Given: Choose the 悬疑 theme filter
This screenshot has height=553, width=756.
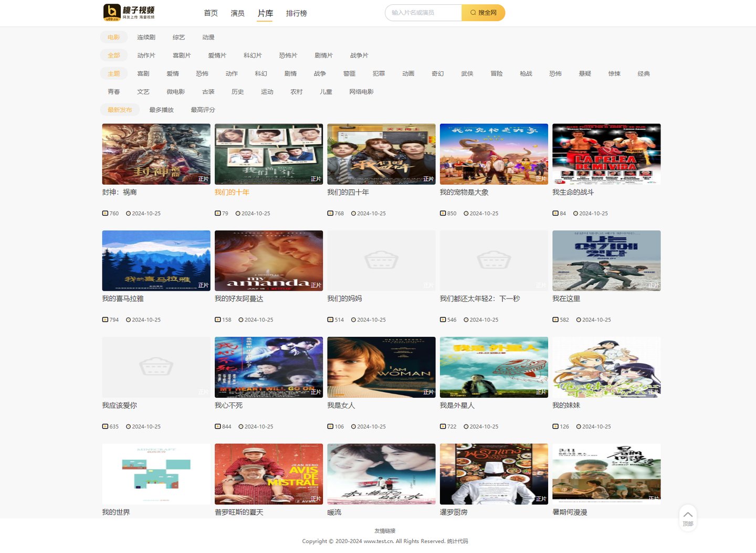Looking at the screenshot, I should [585, 73].
